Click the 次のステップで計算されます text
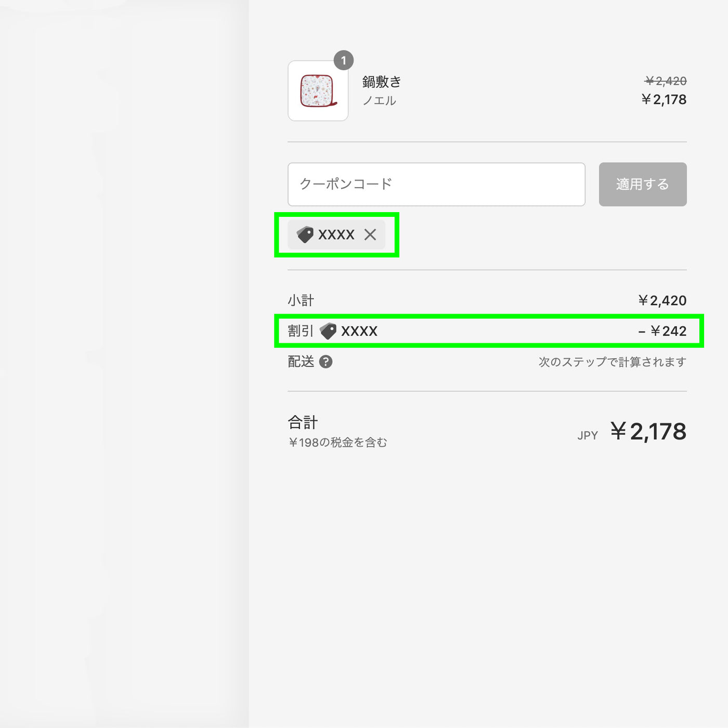The height and width of the screenshot is (728, 728). tap(612, 362)
